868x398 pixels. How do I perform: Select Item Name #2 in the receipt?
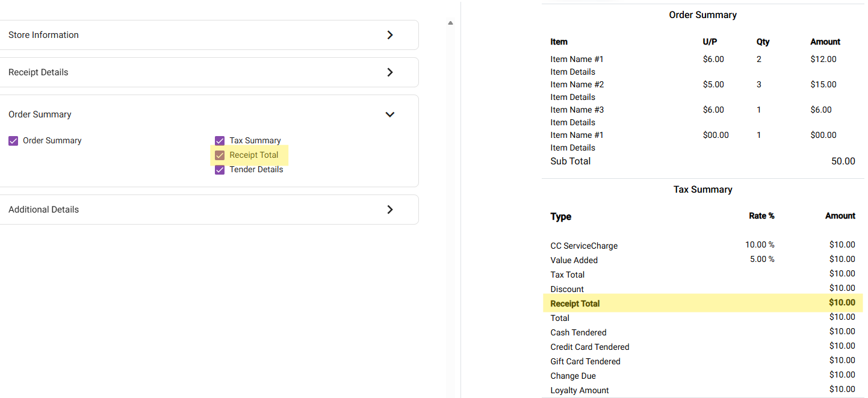577,85
